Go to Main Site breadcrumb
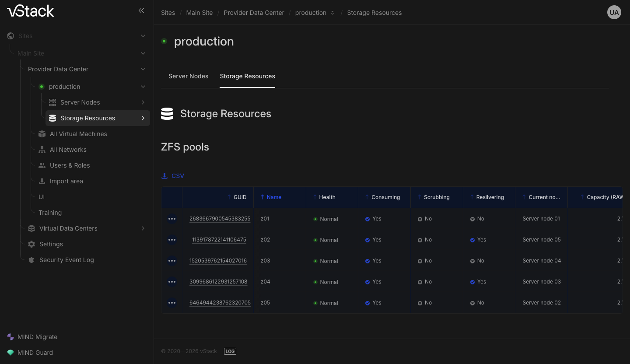630x364 pixels. click(199, 13)
